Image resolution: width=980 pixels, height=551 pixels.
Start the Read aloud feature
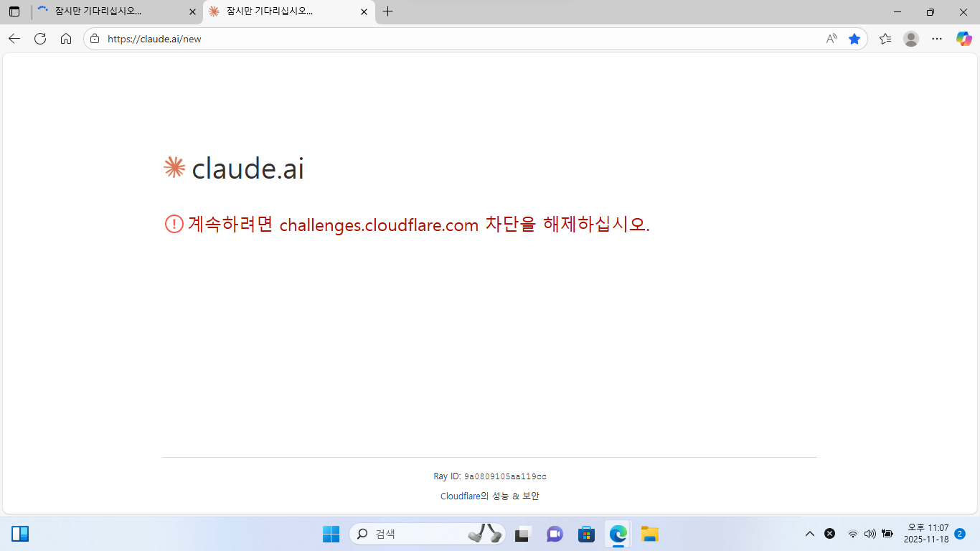(831, 39)
